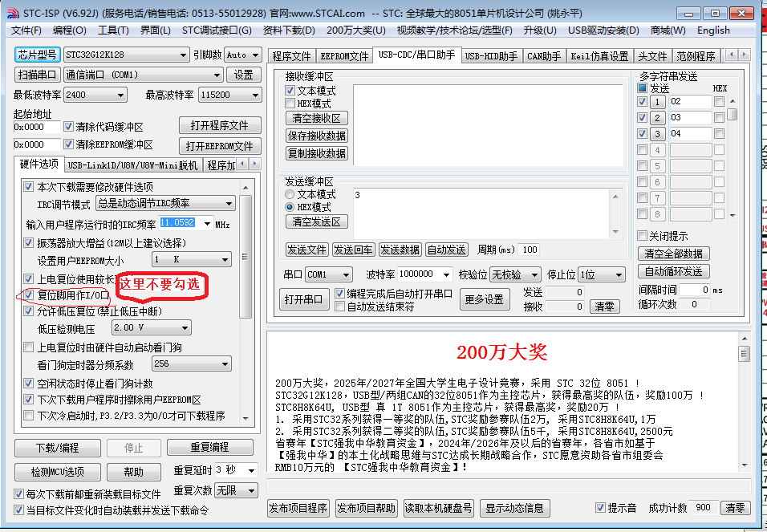Click 清空全部数据 button
The width and height of the screenshot is (767, 532).
pos(674,254)
